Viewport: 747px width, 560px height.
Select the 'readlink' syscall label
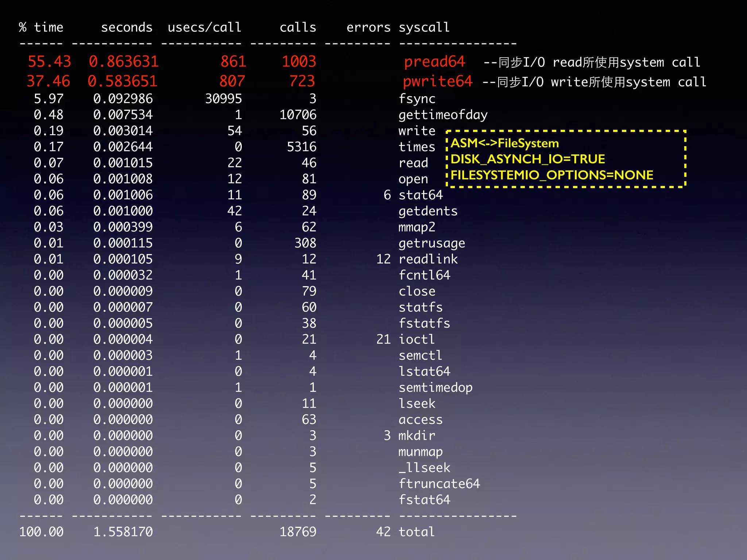click(428, 259)
